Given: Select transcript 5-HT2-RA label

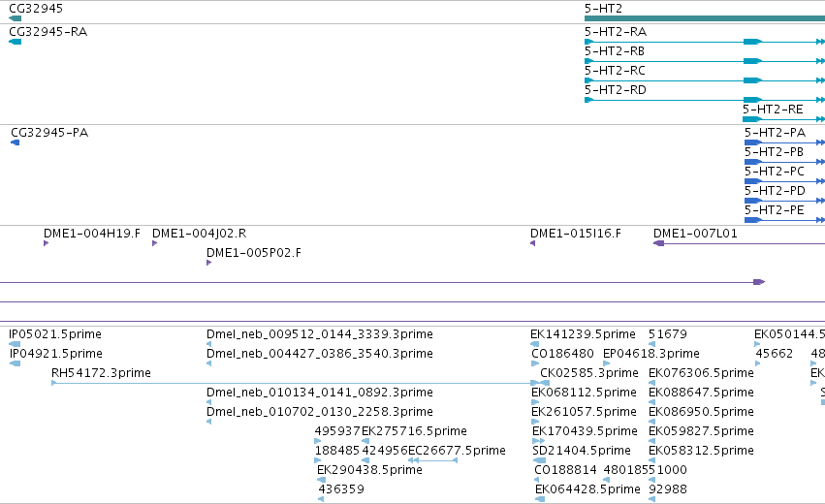Looking at the screenshot, I should point(615,32).
